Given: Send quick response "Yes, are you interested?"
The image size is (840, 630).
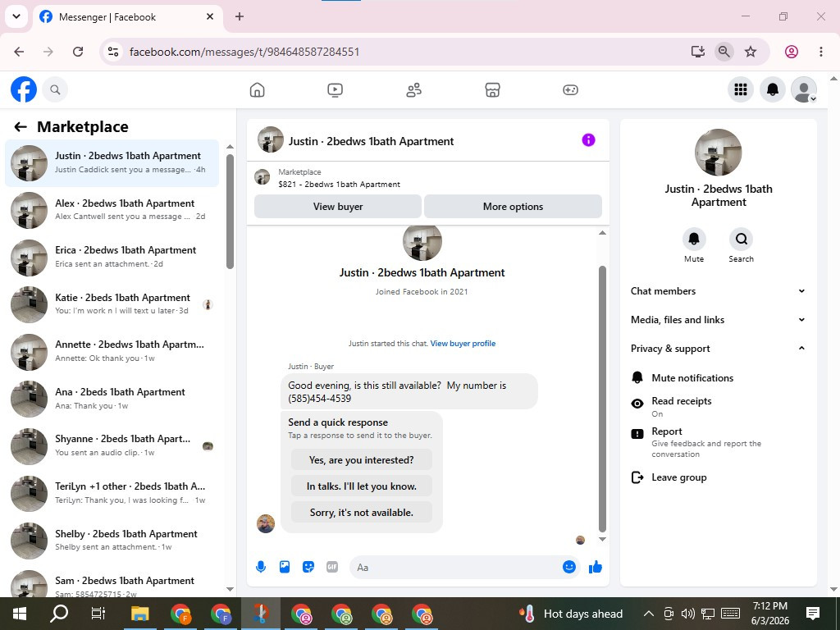Looking at the screenshot, I should pos(362,459).
